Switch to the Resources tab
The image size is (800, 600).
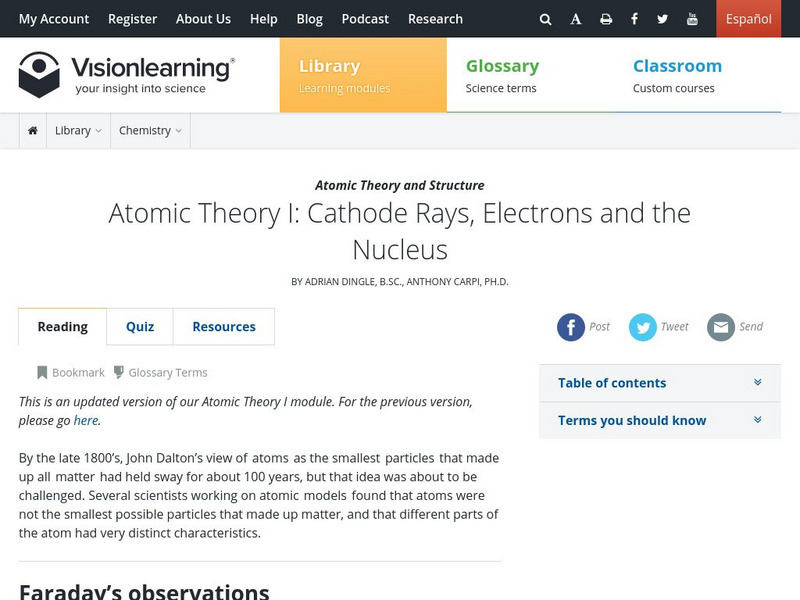224,327
